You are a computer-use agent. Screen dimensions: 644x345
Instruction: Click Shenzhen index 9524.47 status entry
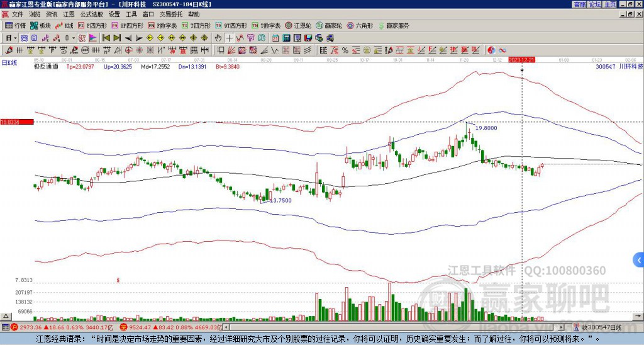click(x=171, y=327)
